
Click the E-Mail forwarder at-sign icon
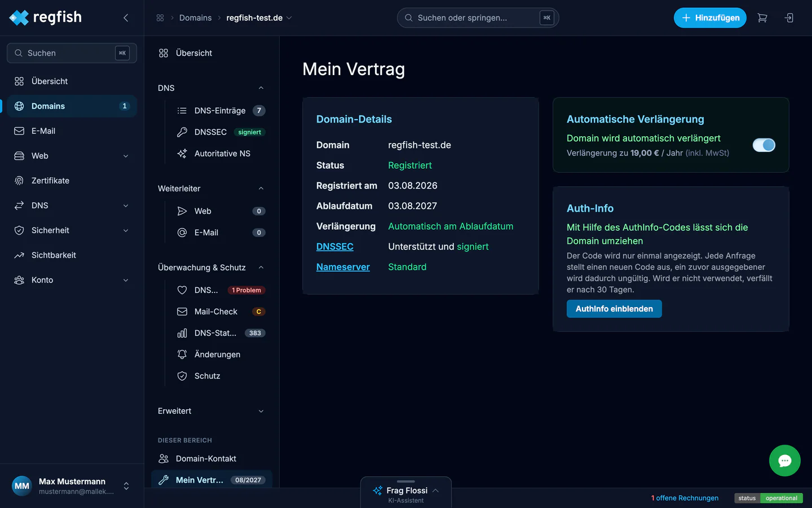pyautogui.click(x=182, y=233)
